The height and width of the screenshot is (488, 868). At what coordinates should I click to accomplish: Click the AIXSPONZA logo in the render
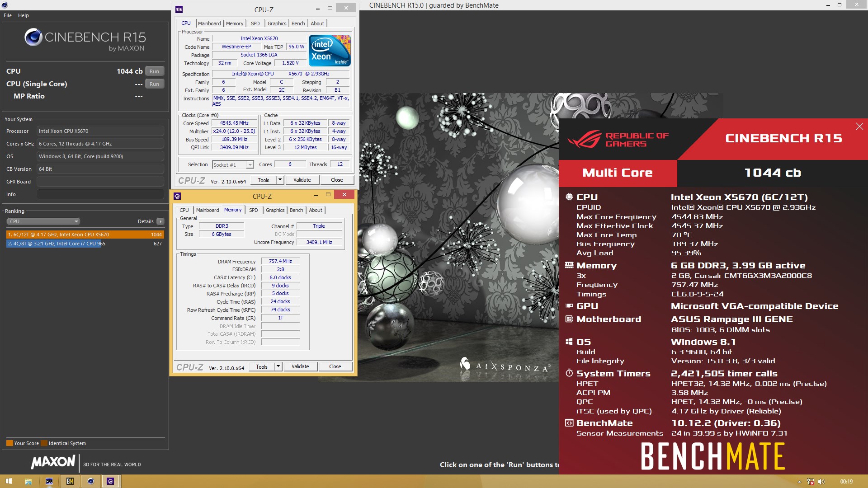(505, 366)
